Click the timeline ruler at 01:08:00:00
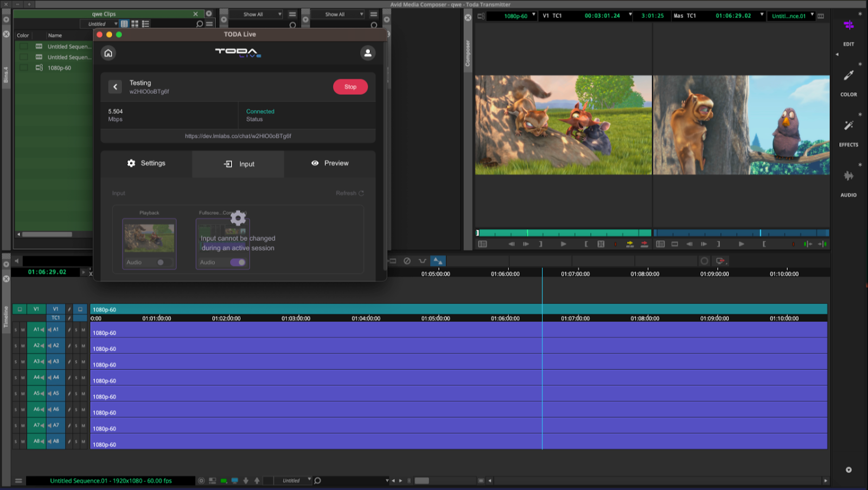Screen dimensions: 868x490 (x=645, y=274)
